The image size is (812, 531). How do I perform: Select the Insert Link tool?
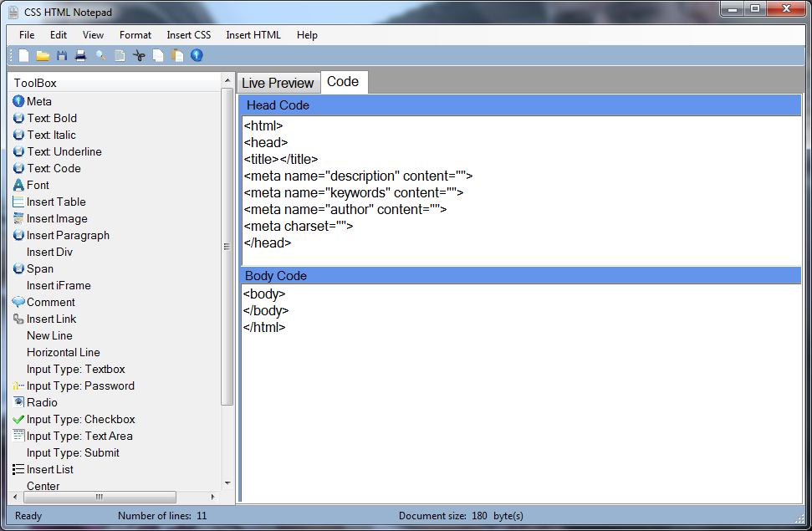coord(50,319)
